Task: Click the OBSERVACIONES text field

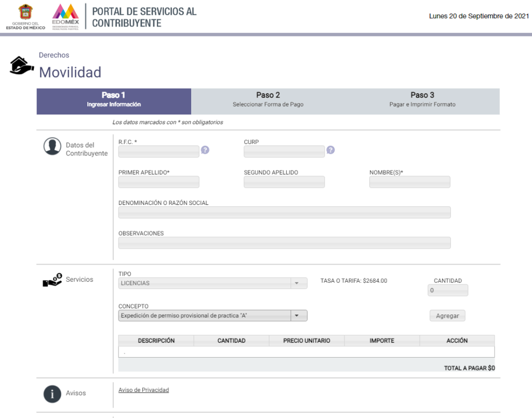Action: click(x=284, y=243)
